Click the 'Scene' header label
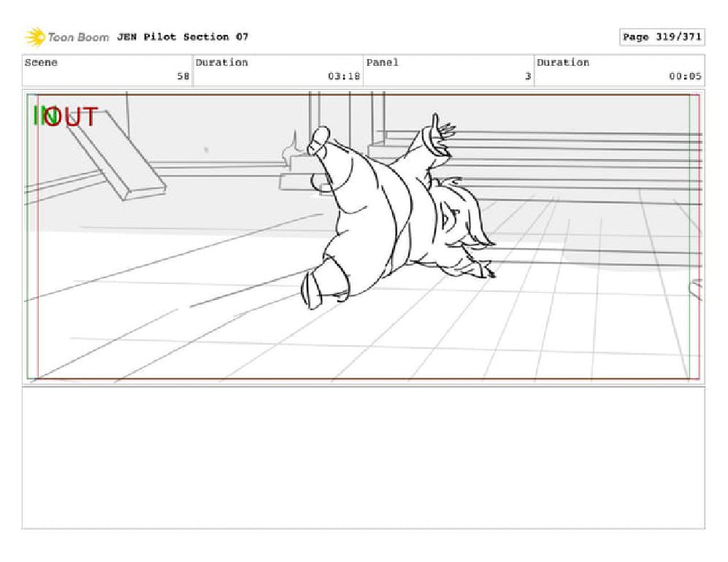 (x=41, y=63)
